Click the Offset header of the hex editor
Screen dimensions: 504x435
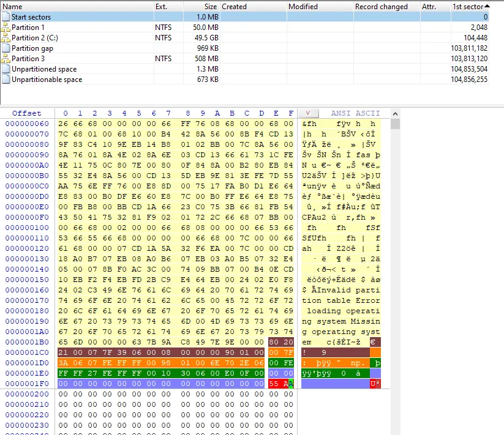click(27, 113)
